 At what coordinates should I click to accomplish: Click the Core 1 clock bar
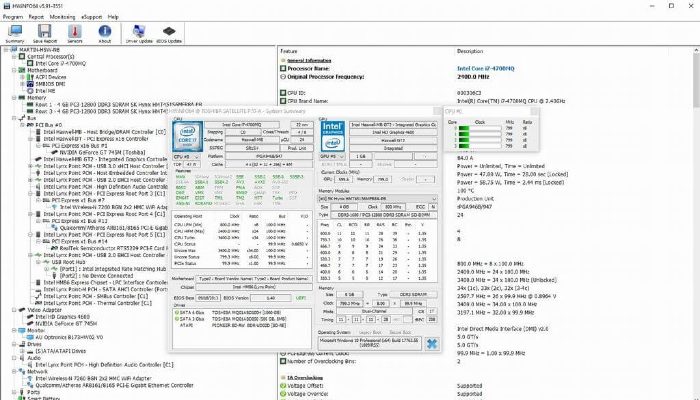(x=480, y=134)
